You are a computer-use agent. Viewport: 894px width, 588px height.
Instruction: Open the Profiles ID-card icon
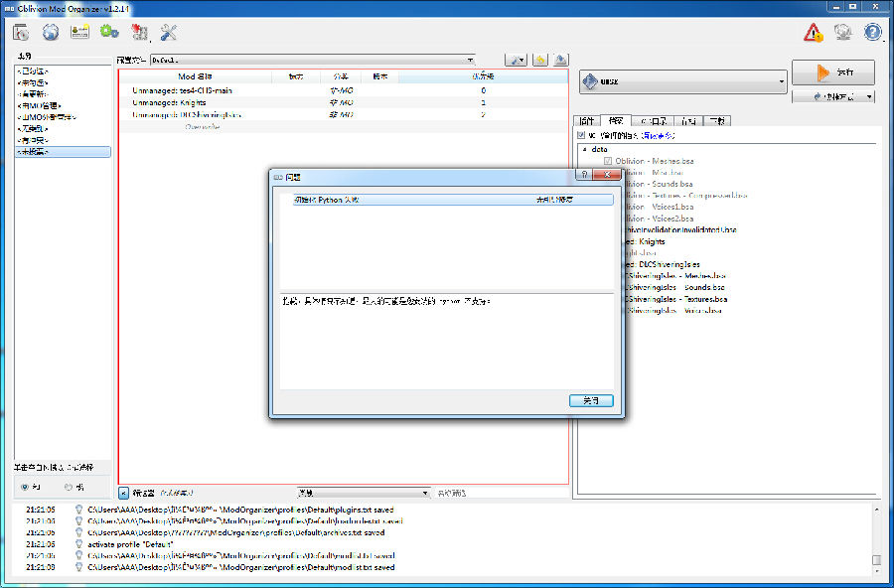[79, 33]
